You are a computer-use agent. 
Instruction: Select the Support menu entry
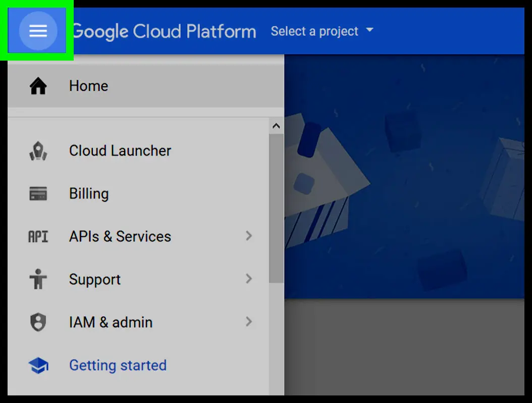coord(138,279)
